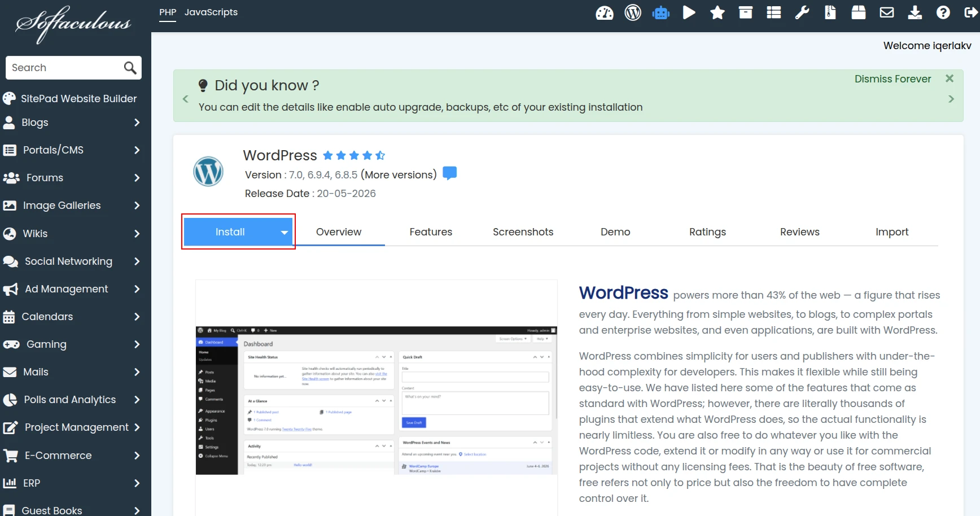This screenshot has width=980, height=516.
Task: Log out using the exit arrow icon
Action: point(972,12)
